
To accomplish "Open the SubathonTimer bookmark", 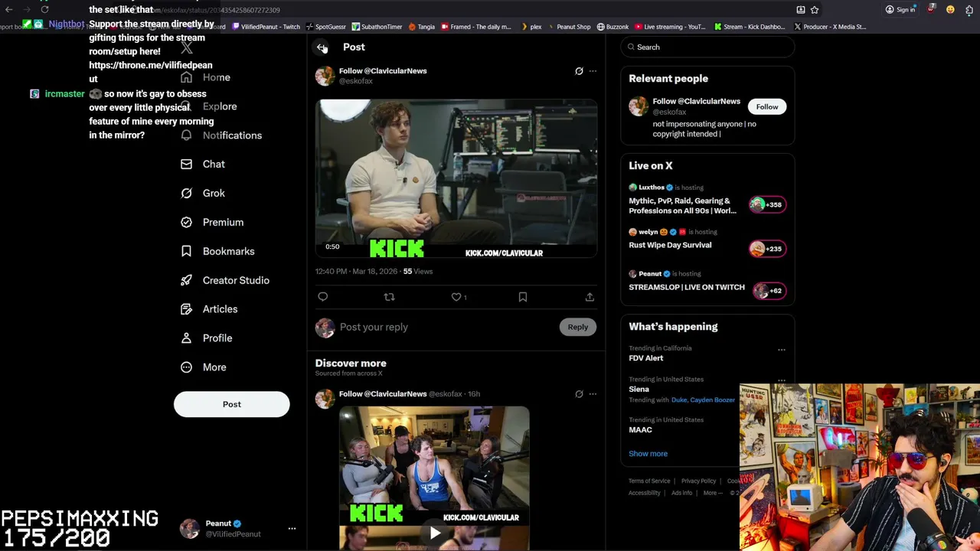I will click(x=377, y=27).
